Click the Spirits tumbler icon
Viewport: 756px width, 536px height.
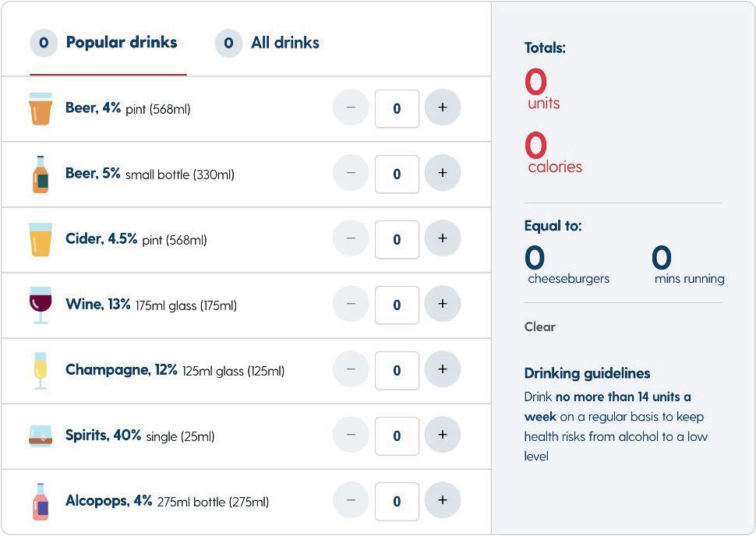click(x=41, y=436)
